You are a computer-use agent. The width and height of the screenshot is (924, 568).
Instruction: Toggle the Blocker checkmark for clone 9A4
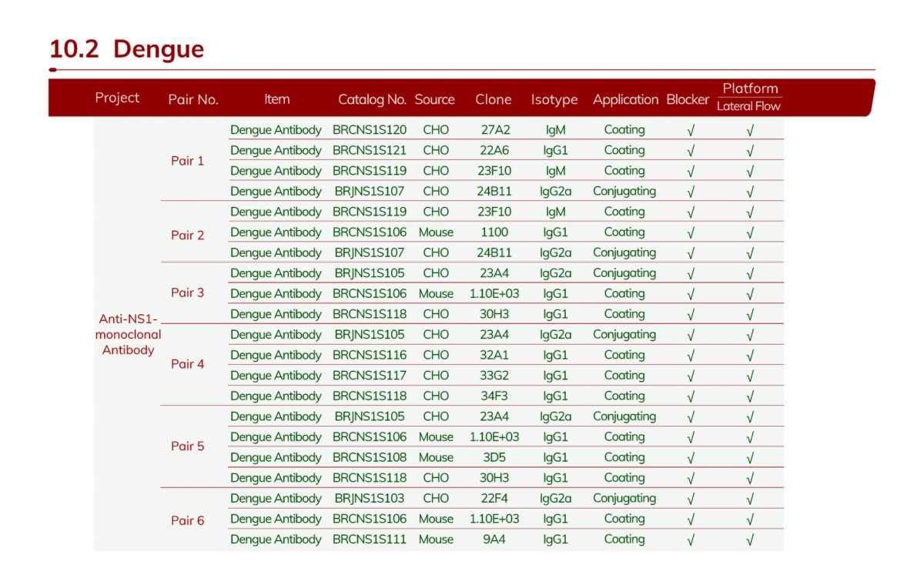pos(689,539)
